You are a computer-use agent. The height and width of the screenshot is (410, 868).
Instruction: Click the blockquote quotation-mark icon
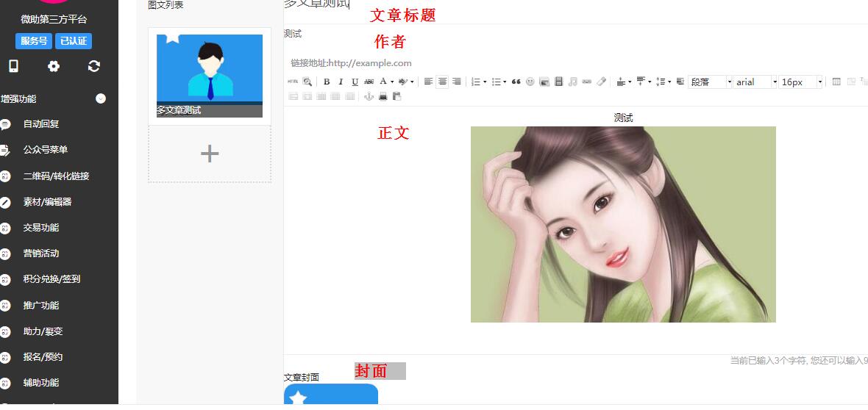(x=516, y=82)
